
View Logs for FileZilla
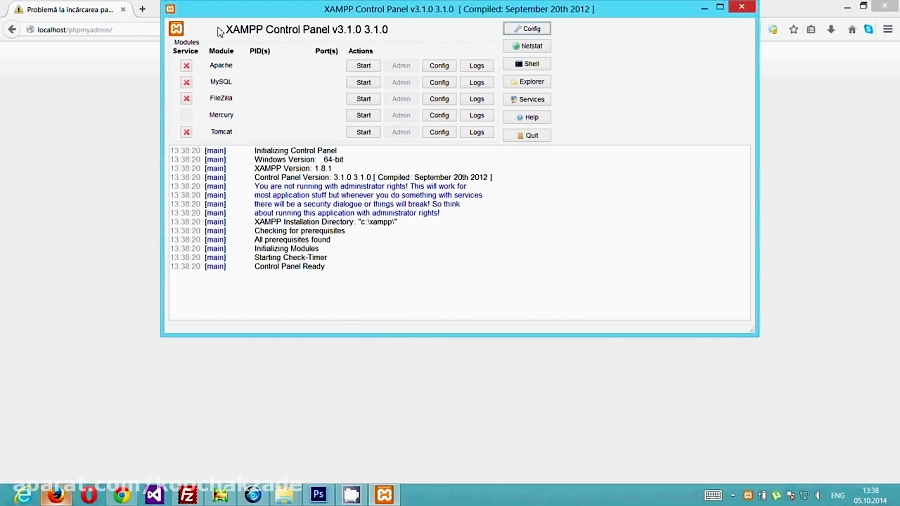tap(476, 99)
